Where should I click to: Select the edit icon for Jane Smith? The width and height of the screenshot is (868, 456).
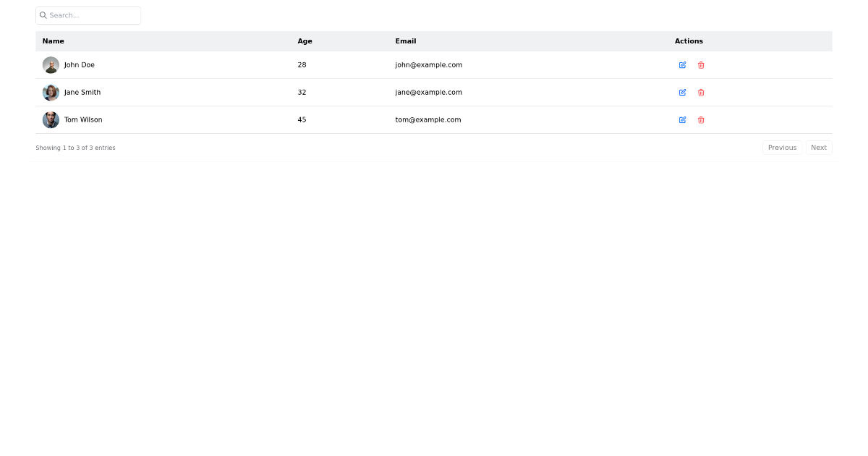coord(682,92)
